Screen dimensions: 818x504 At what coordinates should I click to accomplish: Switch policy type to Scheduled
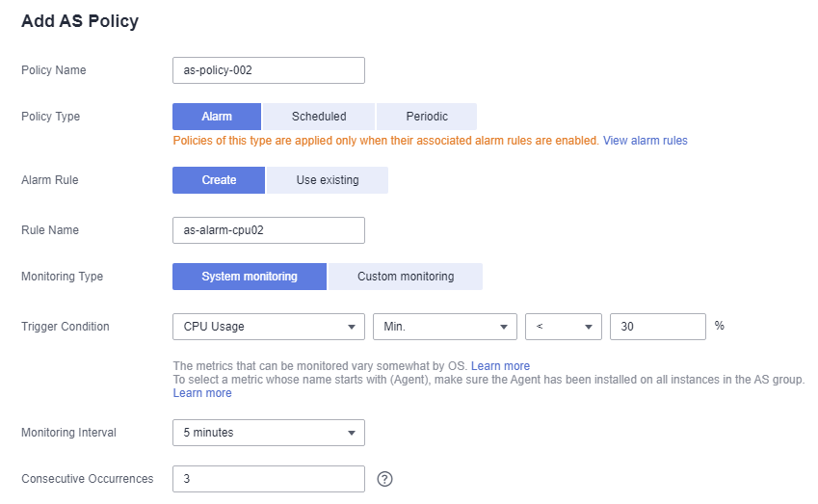click(319, 117)
